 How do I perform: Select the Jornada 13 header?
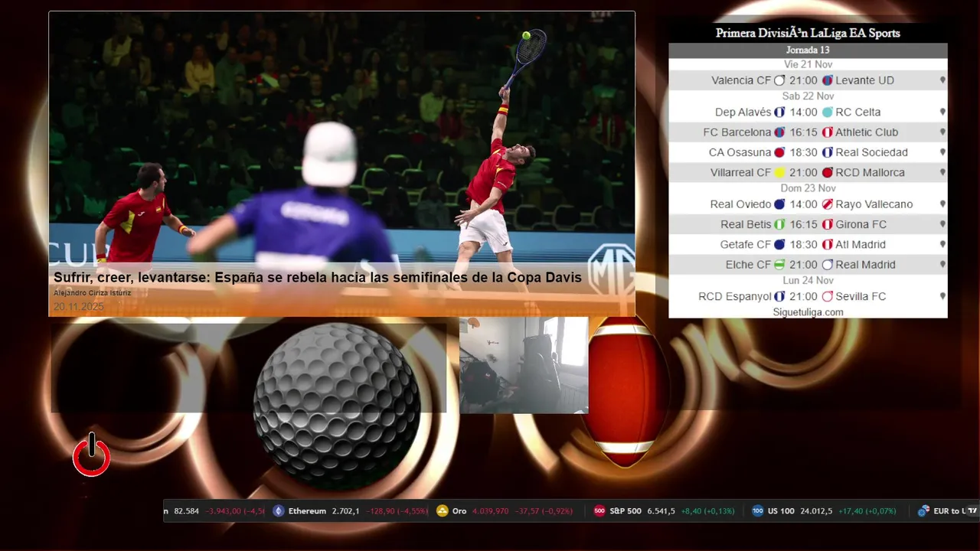click(808, 51)
